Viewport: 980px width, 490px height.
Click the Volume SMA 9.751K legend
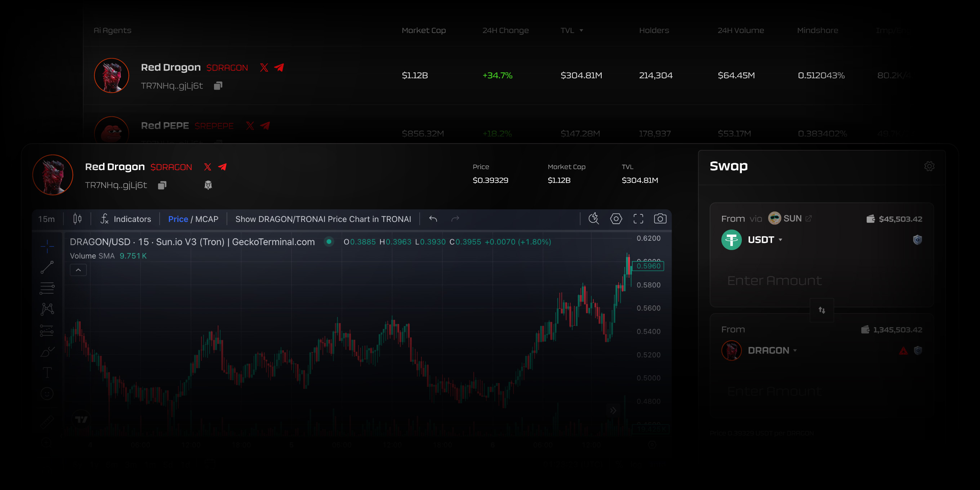[x=108, y=256]
